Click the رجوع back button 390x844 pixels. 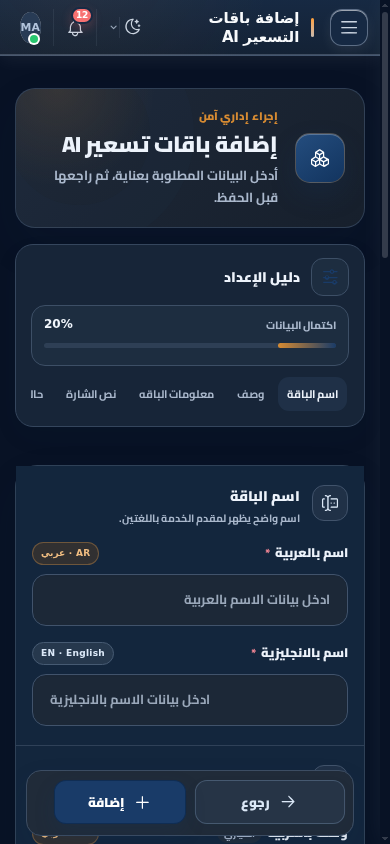coord(270,802)
